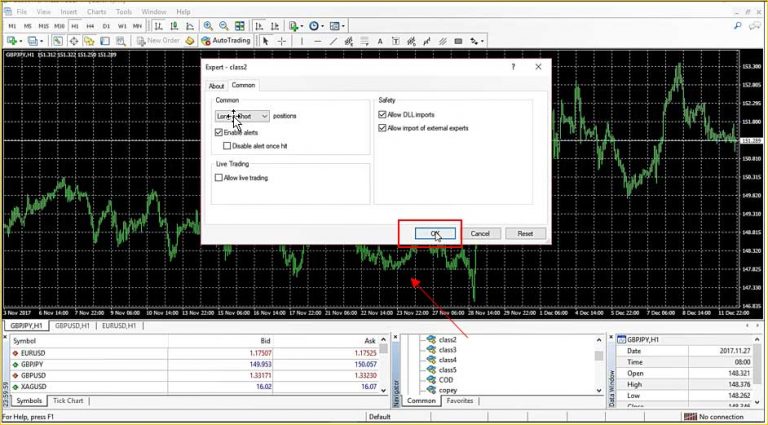Set timeframe to D1

106,25
